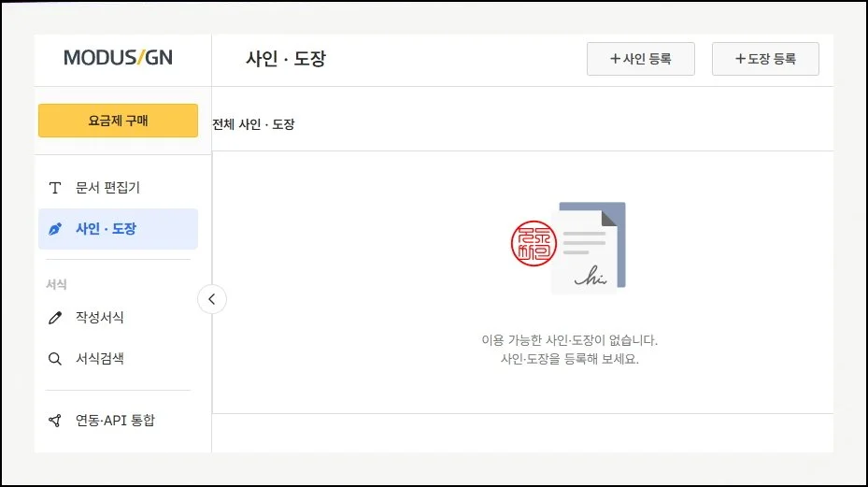Open the 문서 편집기 menu item
The width and height of the screenshot is (868, 487).
pyautogui.click(x=107, y=188)
